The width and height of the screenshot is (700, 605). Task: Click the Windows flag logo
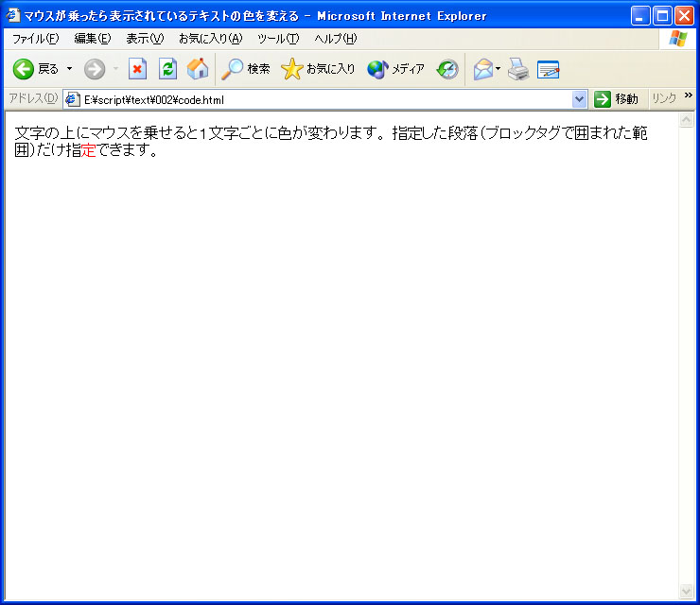tap(677, 39)
